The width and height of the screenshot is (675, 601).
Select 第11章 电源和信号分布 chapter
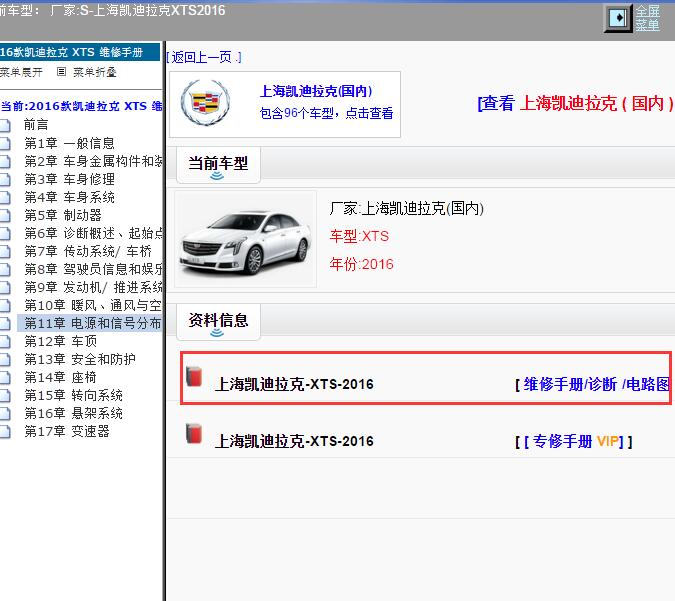[92, 323]
